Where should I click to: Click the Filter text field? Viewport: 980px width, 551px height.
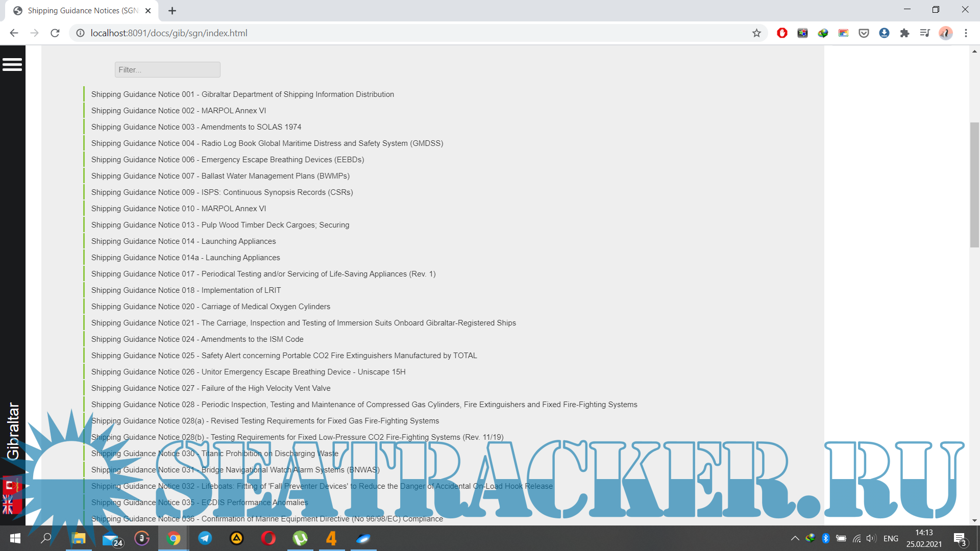pyautogui.click(x=167, y=70)
